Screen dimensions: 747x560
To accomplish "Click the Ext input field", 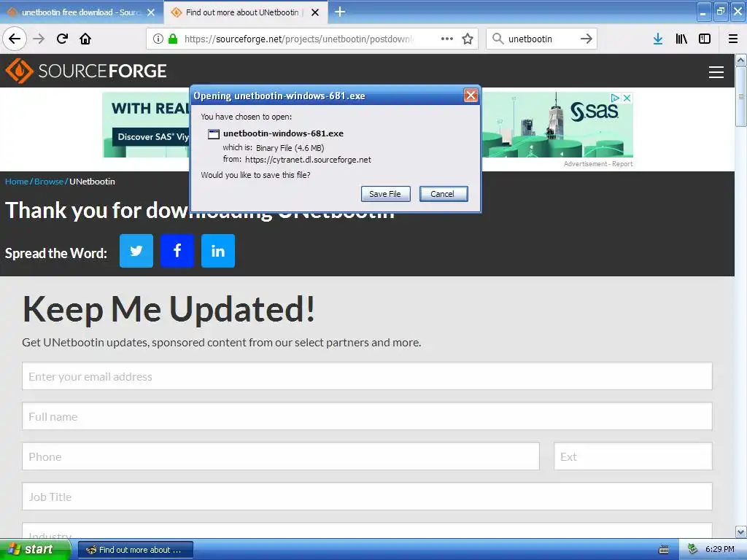I will 632,456.
